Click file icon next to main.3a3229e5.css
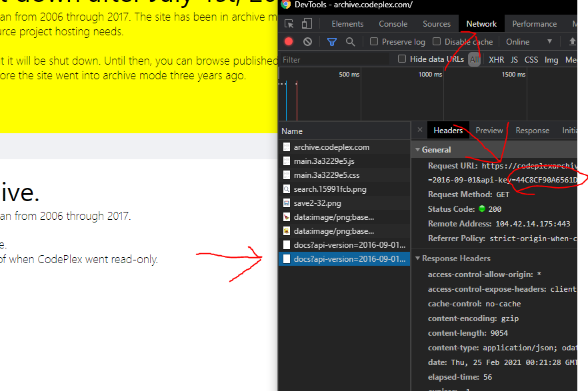Image resolution: width=588 pixels, height=391 pixels. [287, 175]
